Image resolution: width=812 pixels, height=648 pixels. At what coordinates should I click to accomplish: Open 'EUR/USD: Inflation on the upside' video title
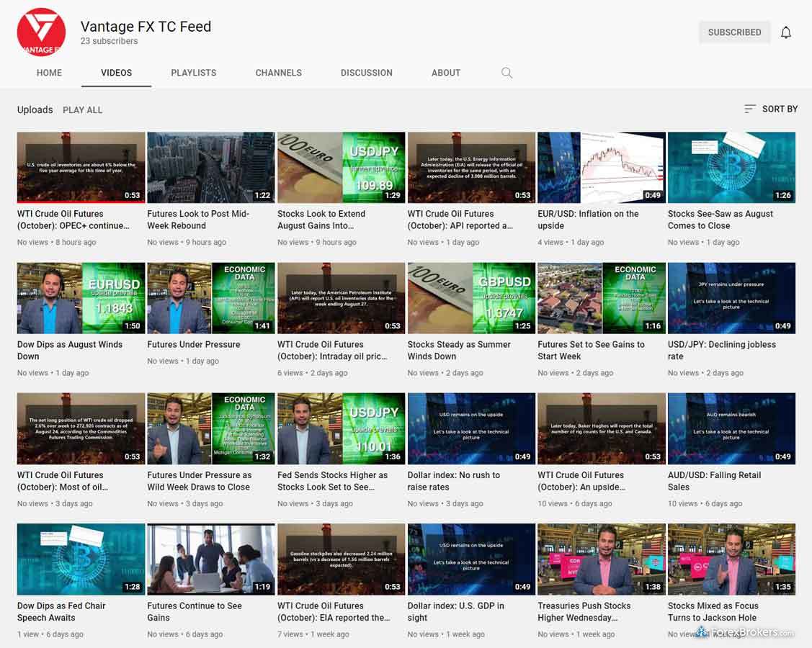pyautogui.click(x=588, y=220)
